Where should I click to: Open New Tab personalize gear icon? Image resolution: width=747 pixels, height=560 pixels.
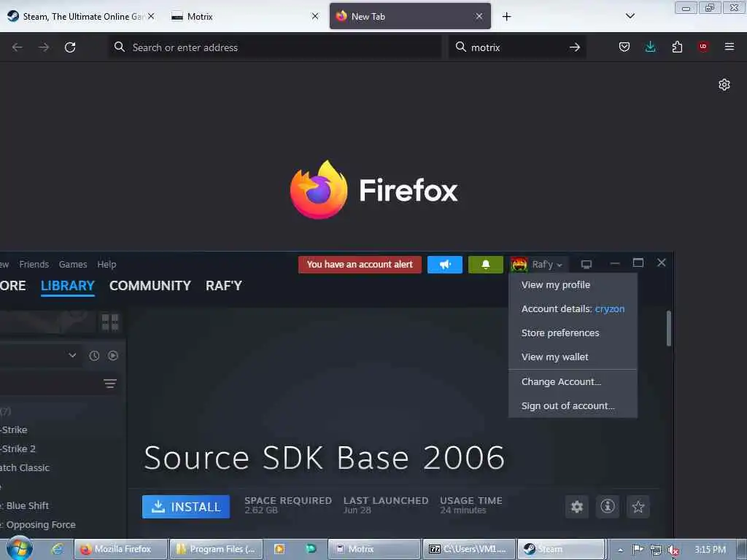[x=724, y=85]
